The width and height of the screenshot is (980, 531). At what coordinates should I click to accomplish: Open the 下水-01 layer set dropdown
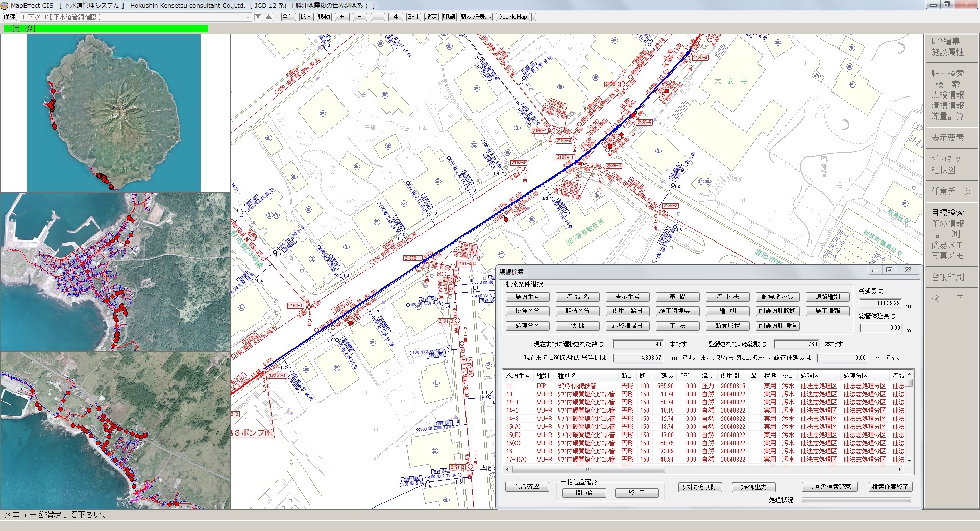point(248,17)
